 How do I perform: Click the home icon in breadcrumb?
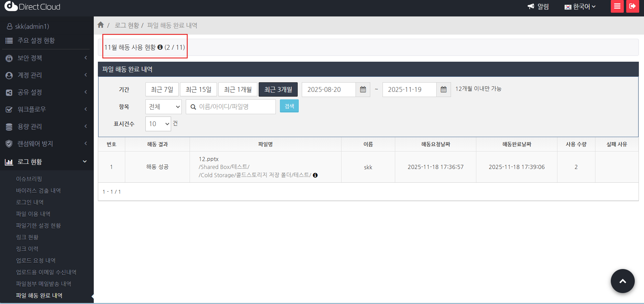(101, 25)
